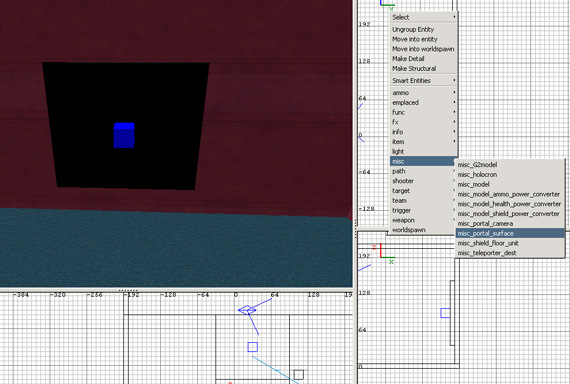Select black entity box in bottom grid view
The height and width of the screenshot is (384, 570).
pyautogui.click(x=299, y=375)
